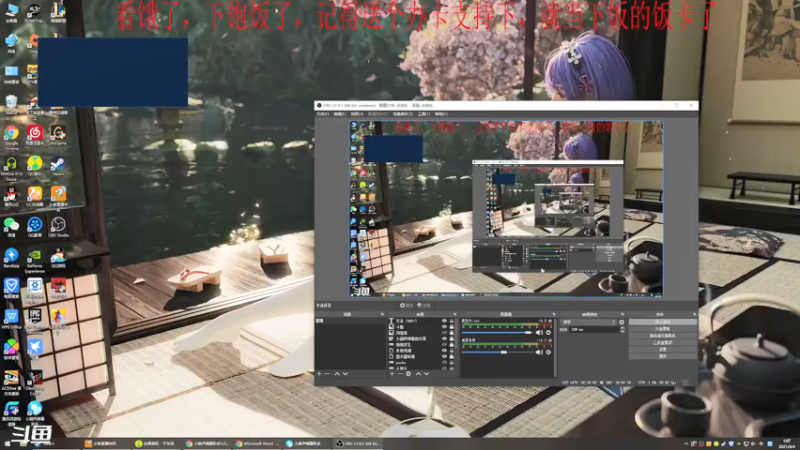
Task: Open Google Chrome desktop icon
Action: tap(11, 136)
